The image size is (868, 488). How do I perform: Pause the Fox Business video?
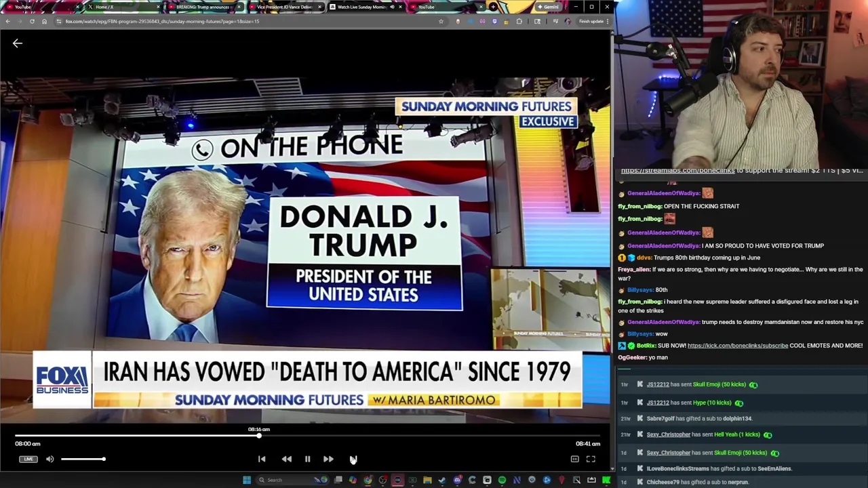[307, 459]
